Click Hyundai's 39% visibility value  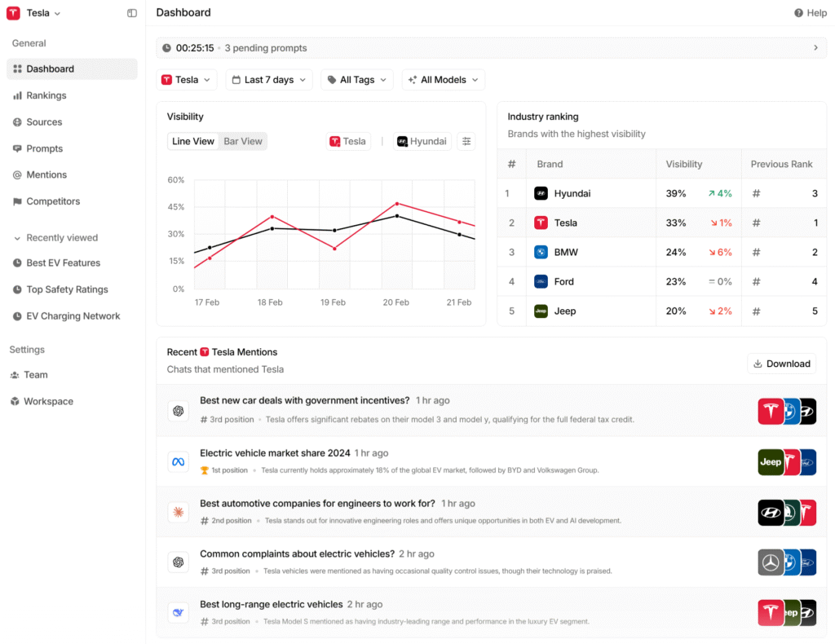click(676, 193)
